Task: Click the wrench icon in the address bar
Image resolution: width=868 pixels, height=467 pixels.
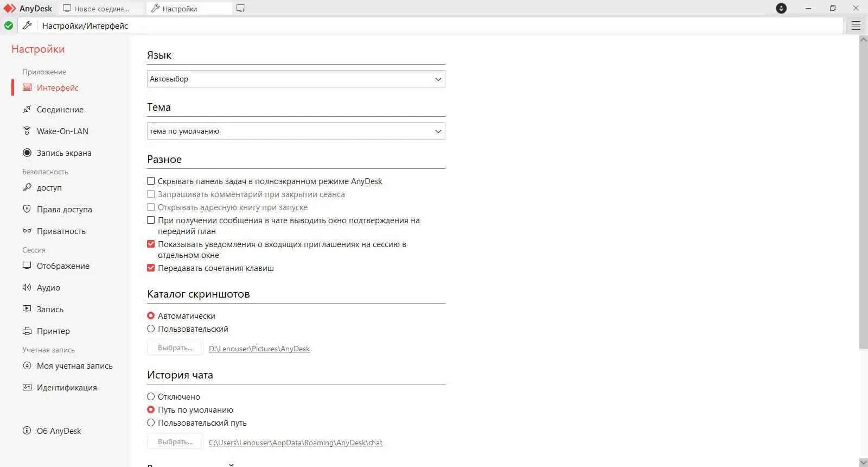Action: pos(27,26)
